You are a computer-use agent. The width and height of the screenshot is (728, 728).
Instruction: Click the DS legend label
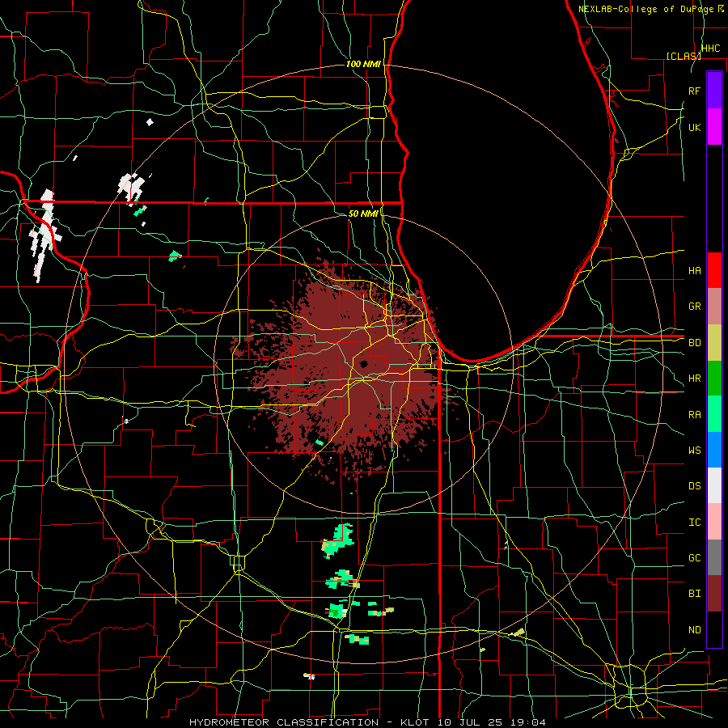695,486
